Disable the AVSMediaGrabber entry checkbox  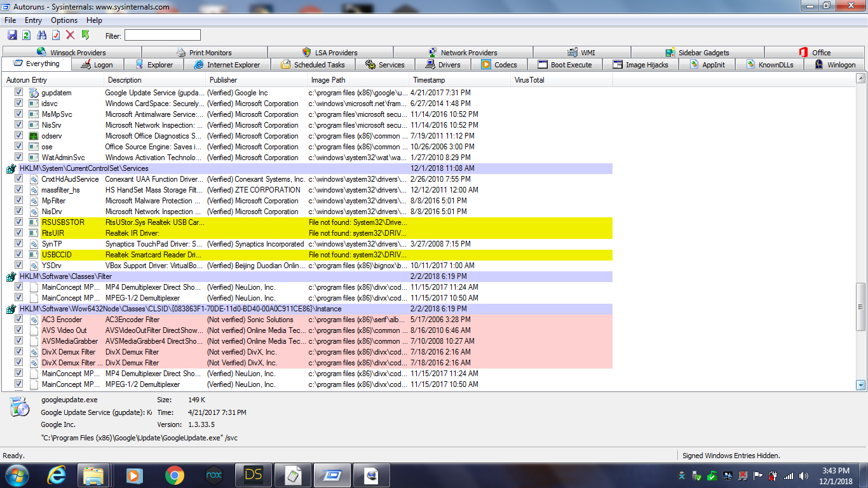[18, 341]
